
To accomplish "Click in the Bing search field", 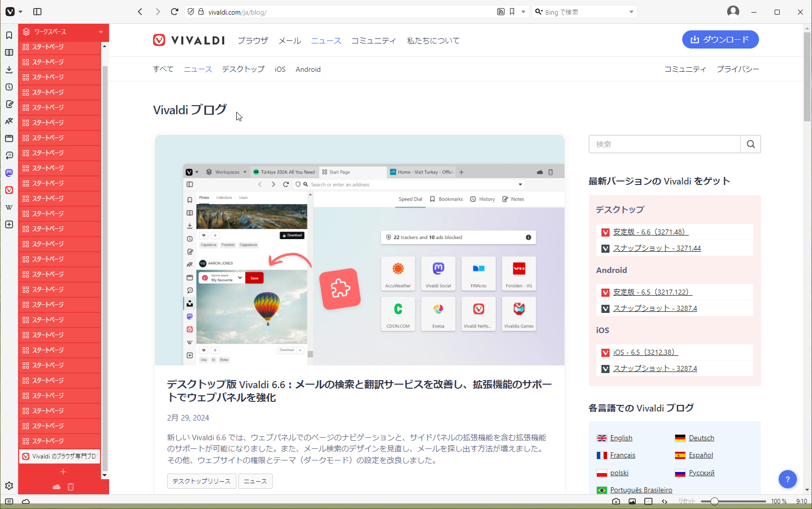I will pyautogui.click(x=585, y=12).
